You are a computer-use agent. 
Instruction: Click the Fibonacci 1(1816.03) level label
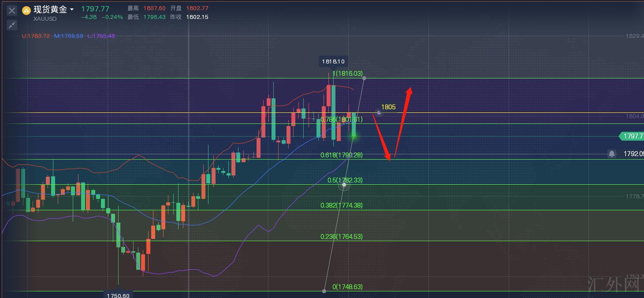pyautogui.click(x=347, y=74)
